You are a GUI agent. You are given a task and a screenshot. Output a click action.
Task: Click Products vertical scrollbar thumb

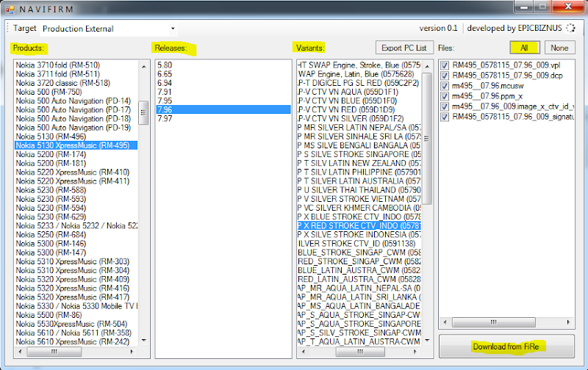click(x=143, y=112)
